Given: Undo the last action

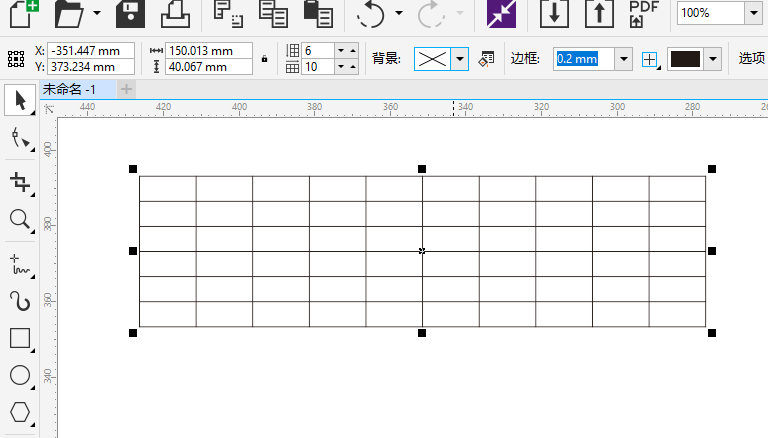Looking at the screenshot, I should click(370, 14).
